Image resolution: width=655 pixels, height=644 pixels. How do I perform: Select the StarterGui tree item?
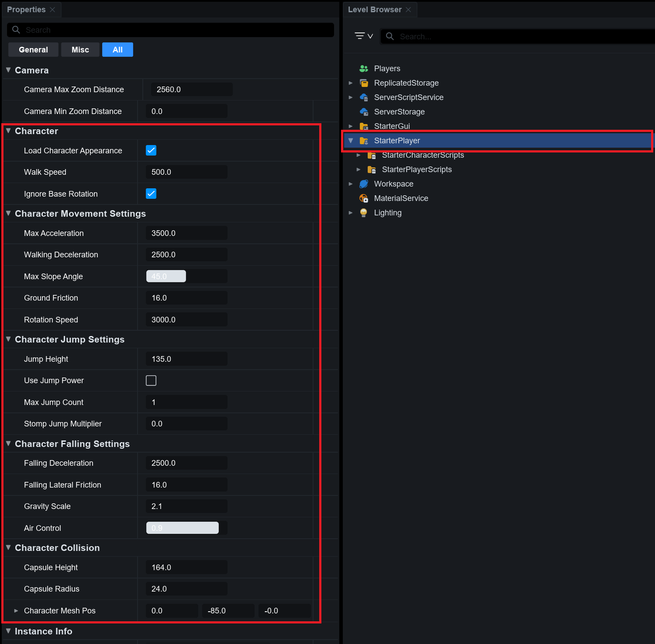(392, 126)
